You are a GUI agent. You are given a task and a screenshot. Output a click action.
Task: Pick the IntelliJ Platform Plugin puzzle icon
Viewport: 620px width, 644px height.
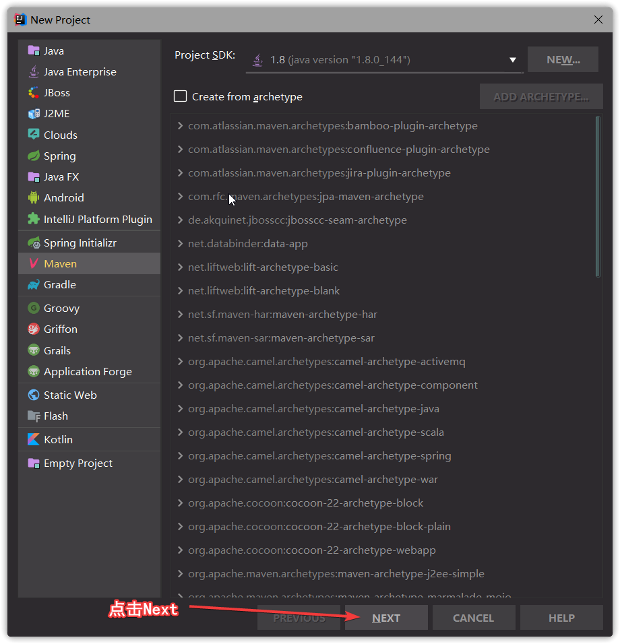pos(33,218)
